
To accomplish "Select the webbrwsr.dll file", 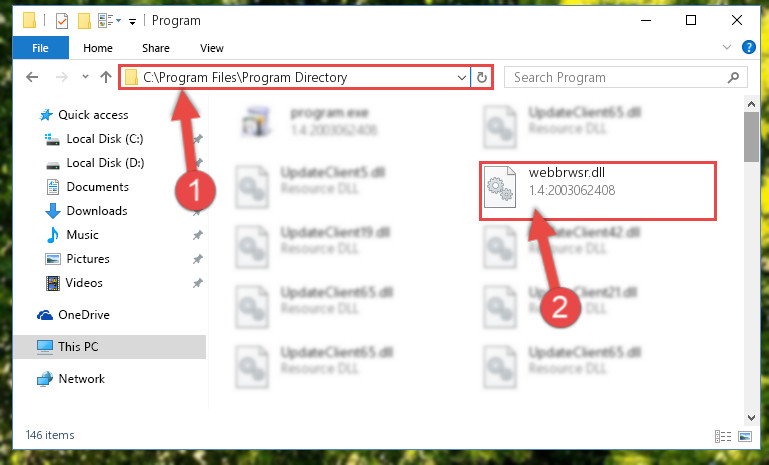I will 597,191.
